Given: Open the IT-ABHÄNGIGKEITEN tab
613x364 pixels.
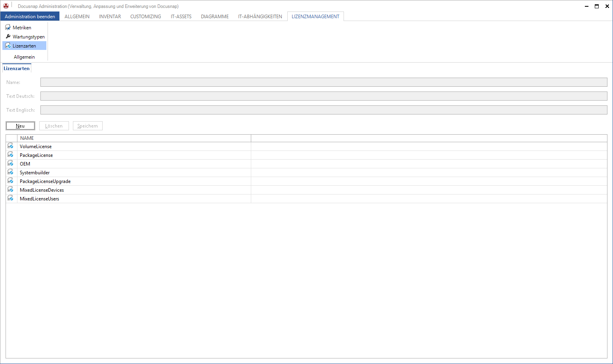Looking at the screenshot, I should (x=260, y=16).
